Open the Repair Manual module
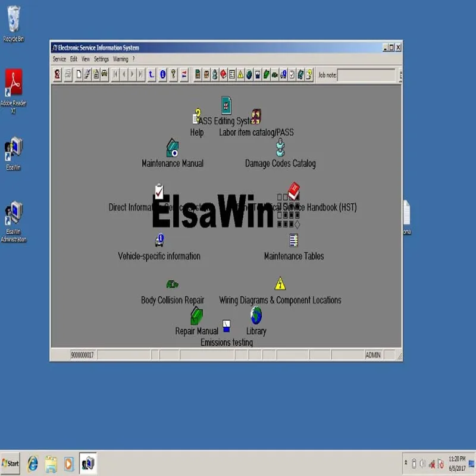The image size is (476, 476). (x=196, y=317)
